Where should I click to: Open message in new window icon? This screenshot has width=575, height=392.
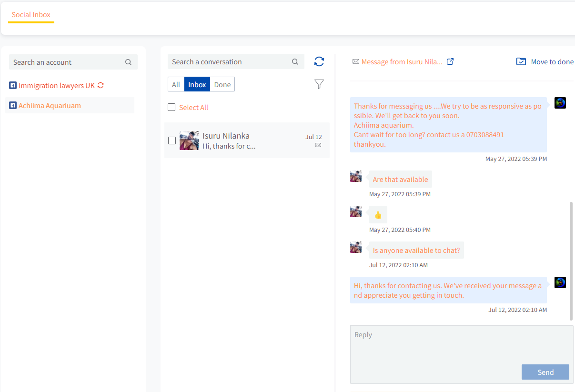(x=450, y=61)
